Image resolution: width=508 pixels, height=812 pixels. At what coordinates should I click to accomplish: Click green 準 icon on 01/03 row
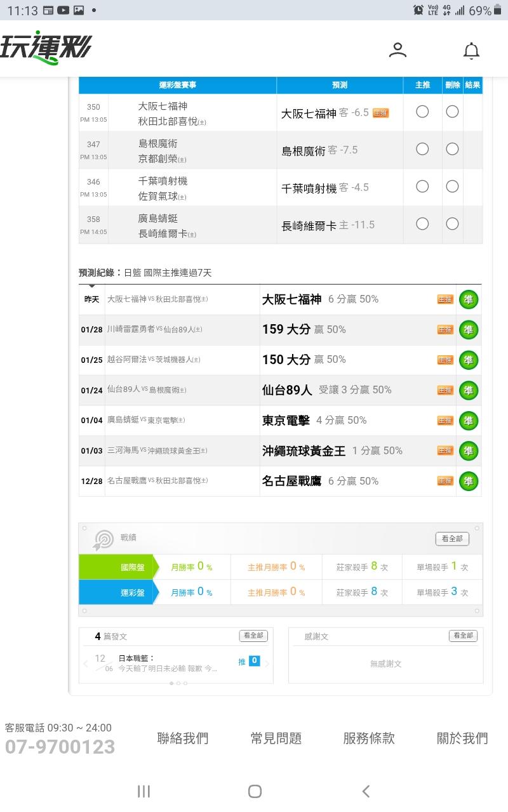[x=469, y=451]
